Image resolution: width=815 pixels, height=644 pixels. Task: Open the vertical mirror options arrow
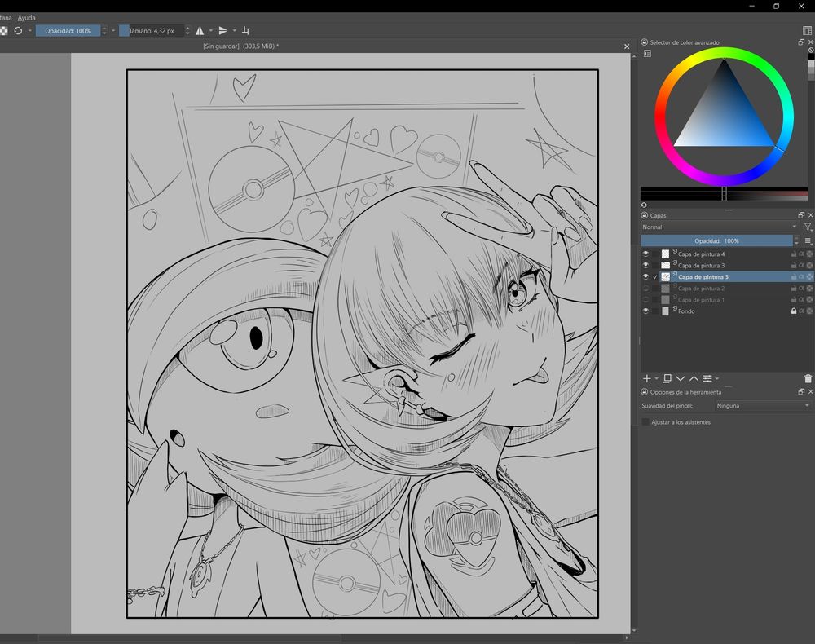(235, 31)
